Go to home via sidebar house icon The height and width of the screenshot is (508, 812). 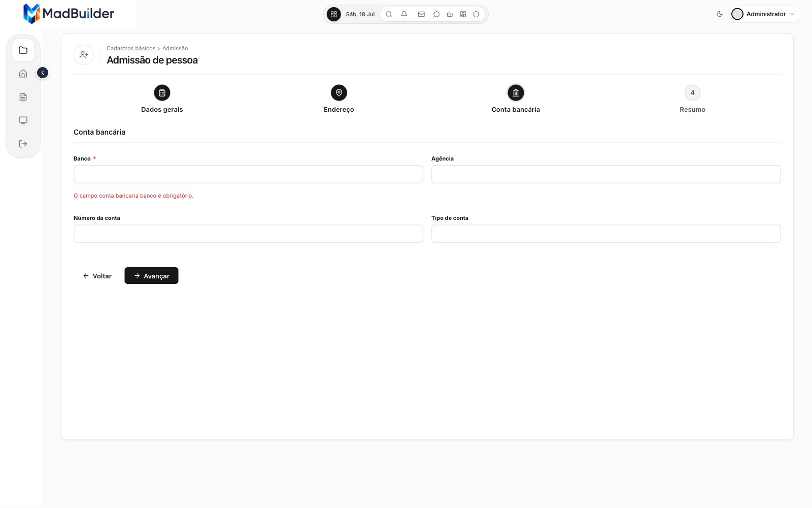[x=23, y=74]
